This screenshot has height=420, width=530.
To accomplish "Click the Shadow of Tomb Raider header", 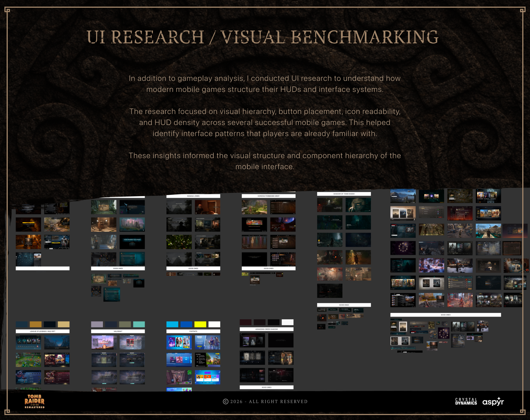I will 344,194.
